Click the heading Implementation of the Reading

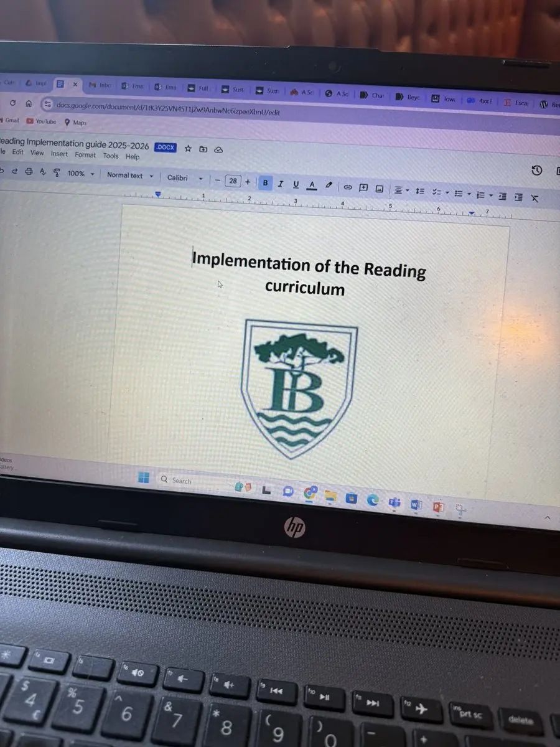[x=309, y=265]
